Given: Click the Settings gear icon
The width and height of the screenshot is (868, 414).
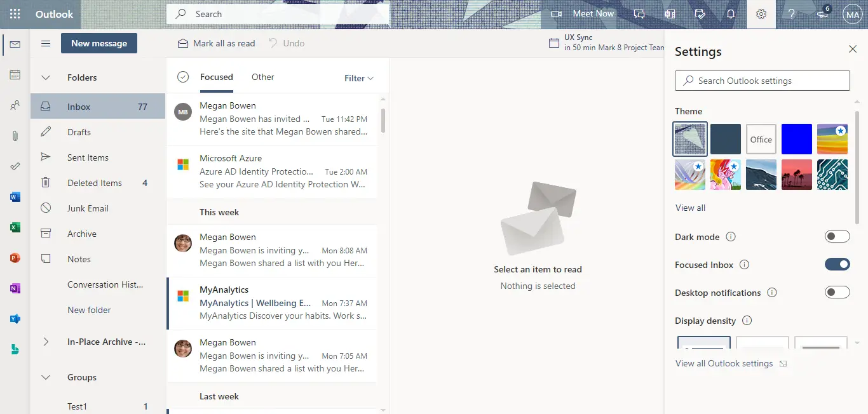Looking at the screenshot, I should pyautogui.click(x=761, y=14).
